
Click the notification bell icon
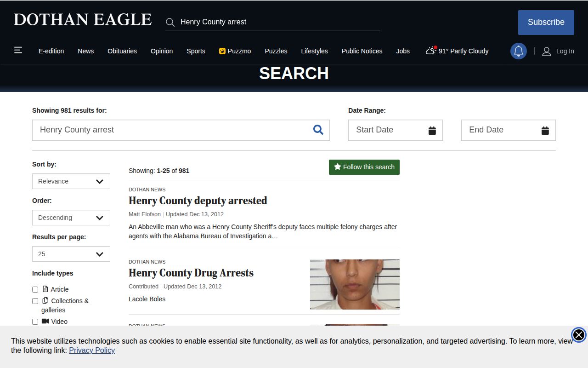coord(519,51)
